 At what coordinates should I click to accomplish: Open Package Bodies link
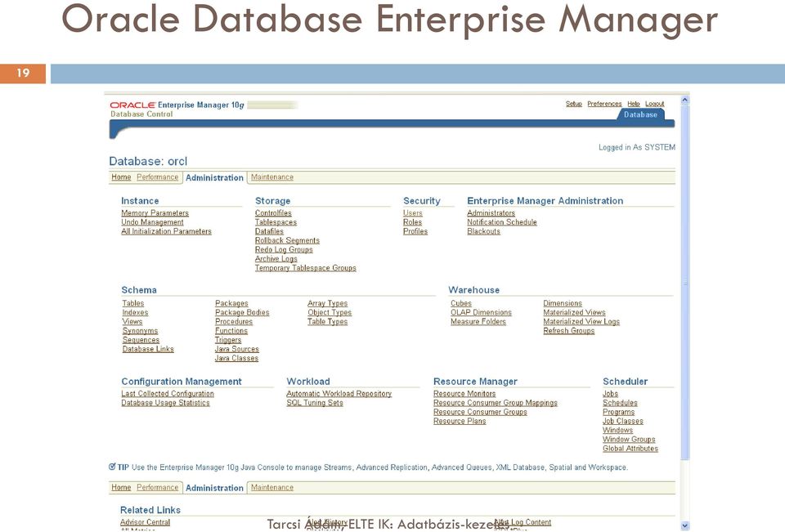point(242,313)
